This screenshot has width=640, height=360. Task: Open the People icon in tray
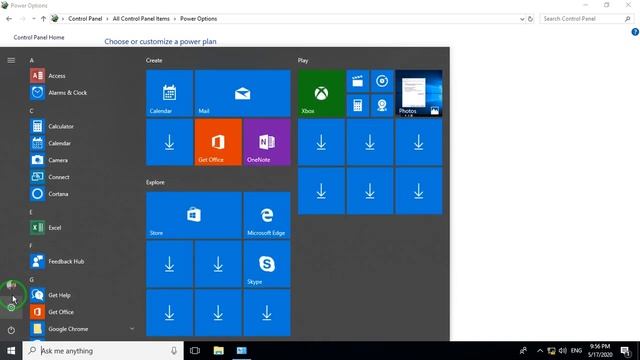click(x=523, y=351)
